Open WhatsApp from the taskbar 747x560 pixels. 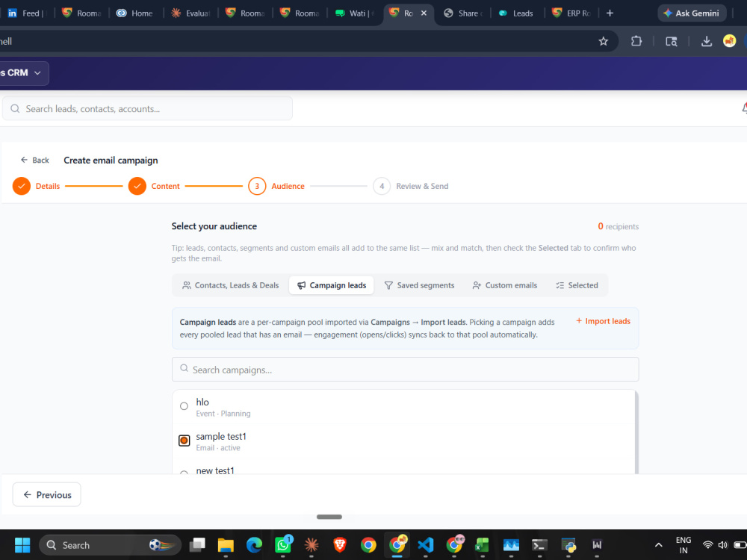pyautogui.click(x=283, y=545)
